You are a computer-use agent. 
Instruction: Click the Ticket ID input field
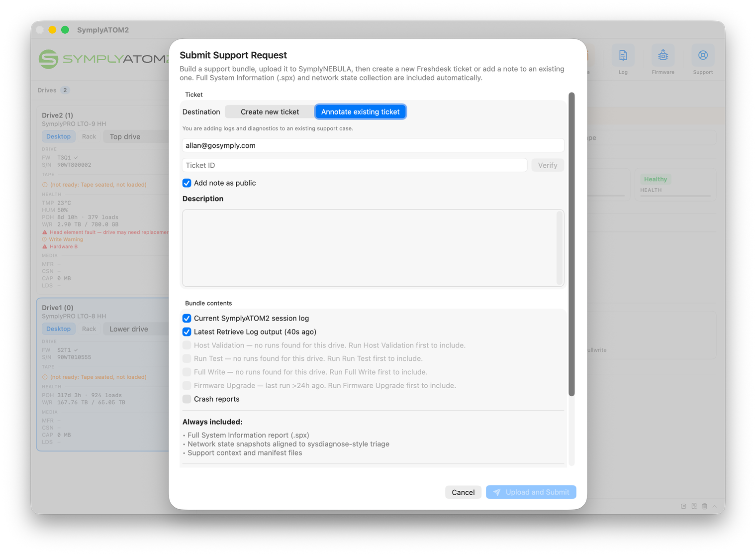355,165
